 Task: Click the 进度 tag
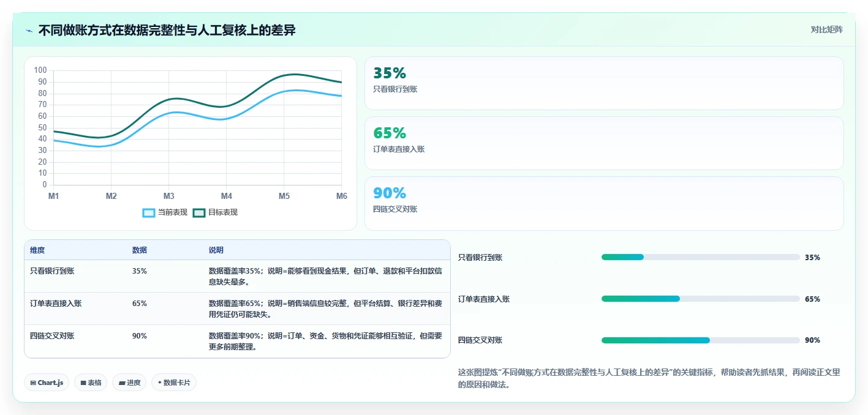[x=129, y=383]
